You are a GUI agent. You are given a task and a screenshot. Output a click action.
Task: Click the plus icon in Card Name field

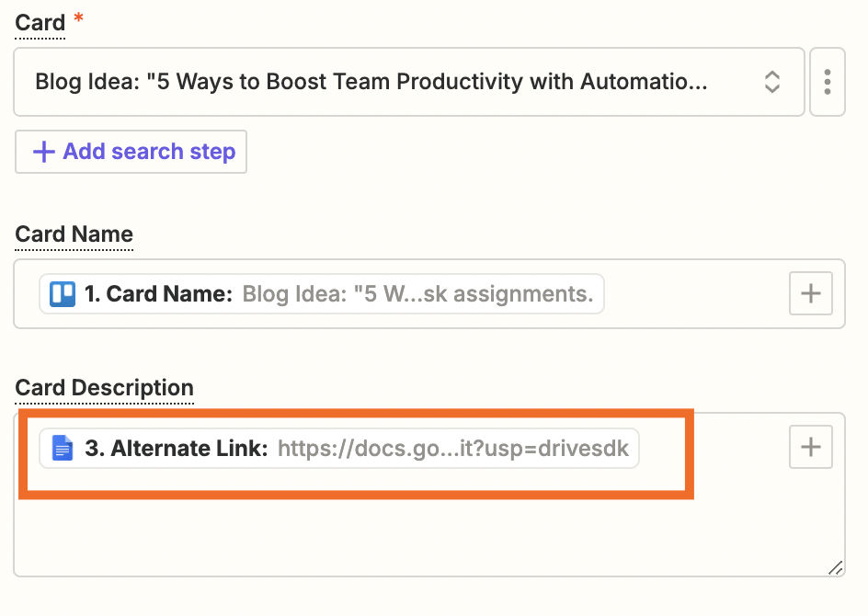810,294
